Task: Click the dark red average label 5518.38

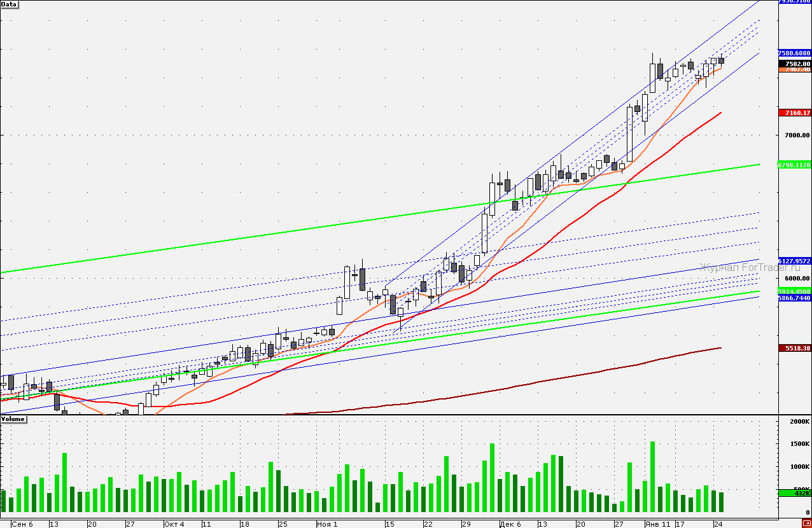Action: point(795,349)
